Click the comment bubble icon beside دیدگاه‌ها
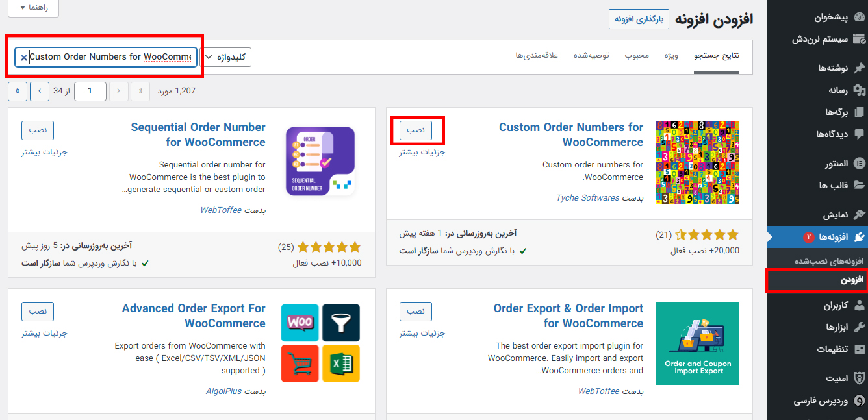 click(x=859, y=134)
